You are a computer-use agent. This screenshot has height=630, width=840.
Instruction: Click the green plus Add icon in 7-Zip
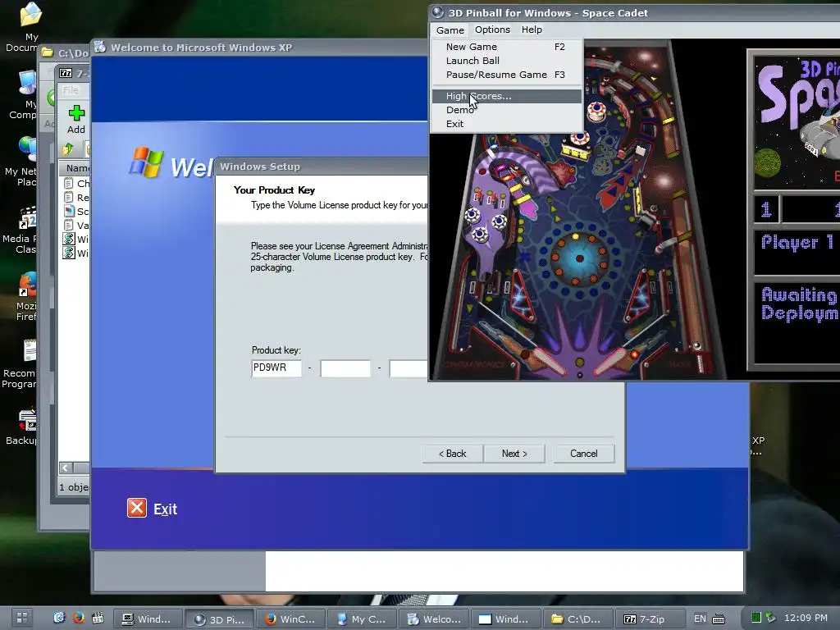pos(76,113)
